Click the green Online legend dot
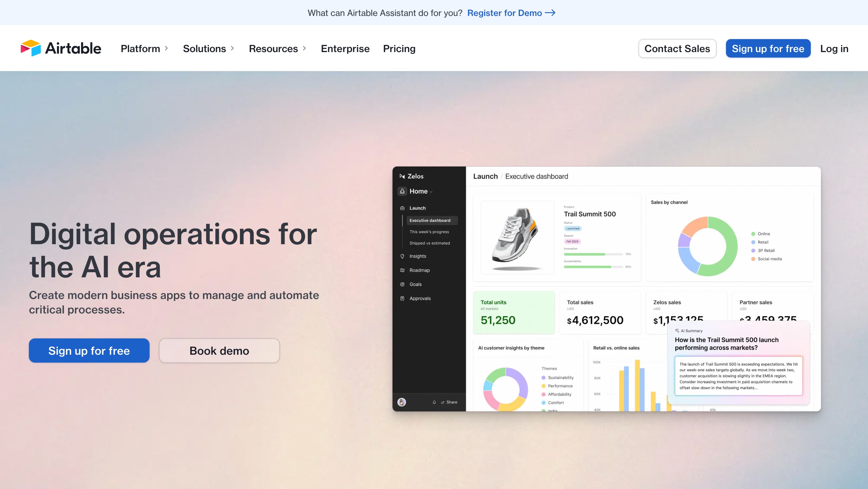 [753, 234]
